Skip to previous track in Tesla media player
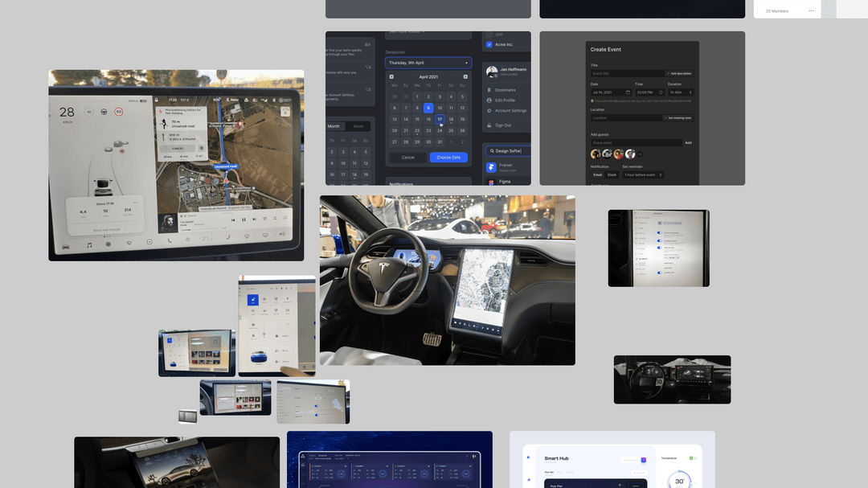The height and width of the screenshot is (488, 868). (x=233, y=220)
